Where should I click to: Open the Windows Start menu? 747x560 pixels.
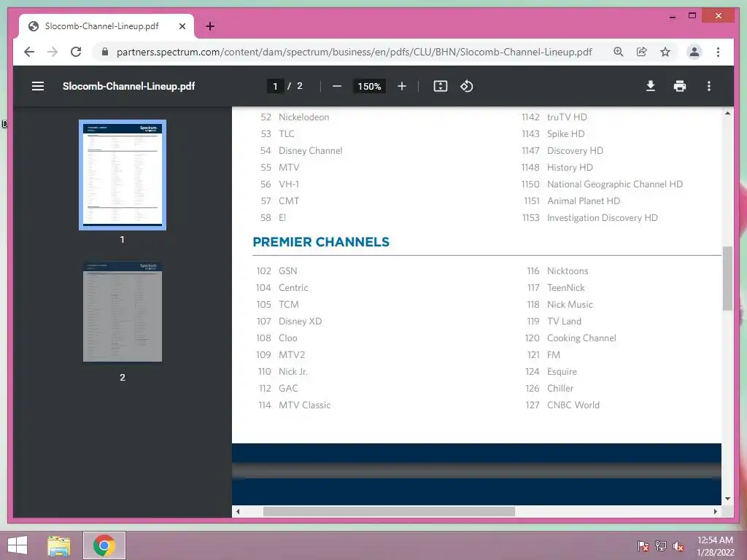tap(18, 545)
